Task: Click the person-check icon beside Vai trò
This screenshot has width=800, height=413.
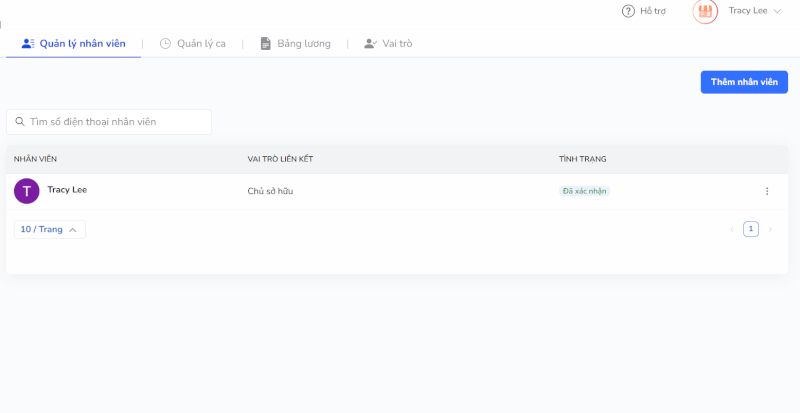Action: point(370,43)
